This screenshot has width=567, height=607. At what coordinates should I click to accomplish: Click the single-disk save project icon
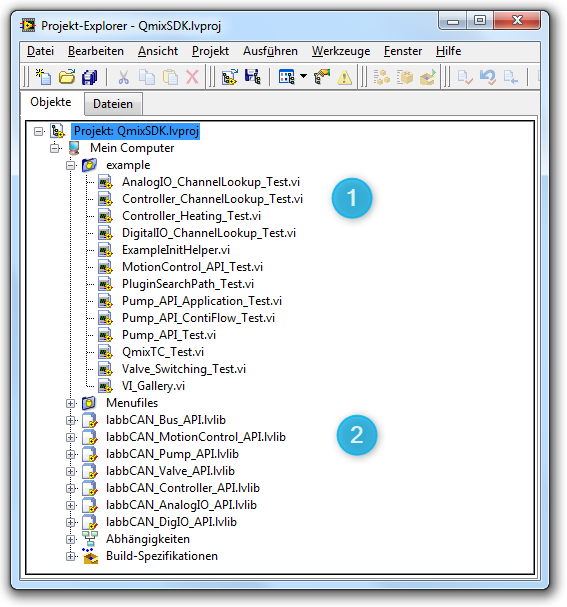(253, 77)
